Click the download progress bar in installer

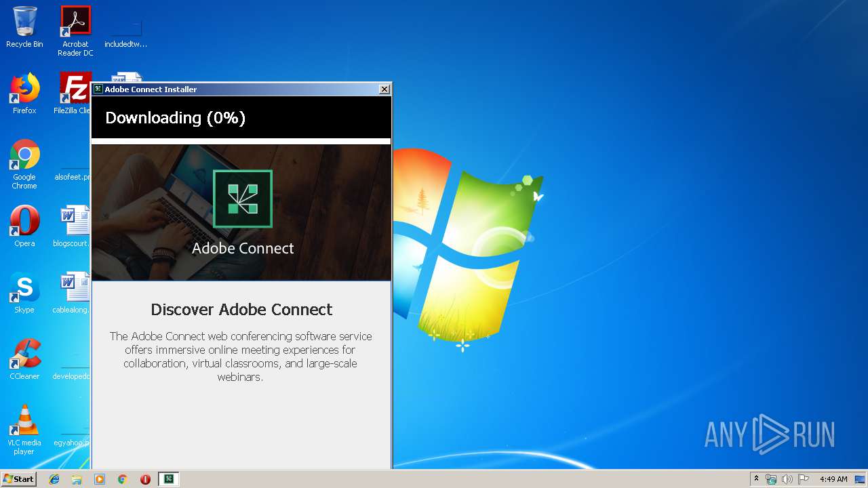(x=241, y=141)
